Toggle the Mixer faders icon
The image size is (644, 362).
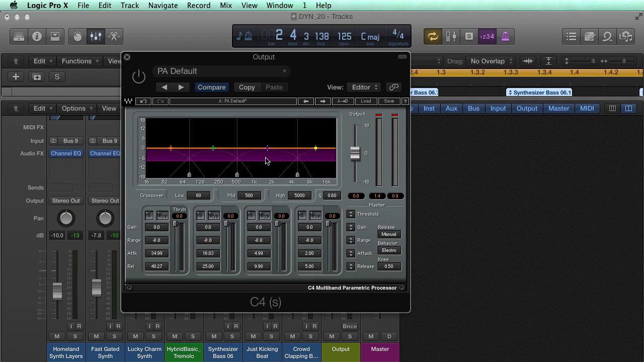pyautogui.click(x=96, y=36)
